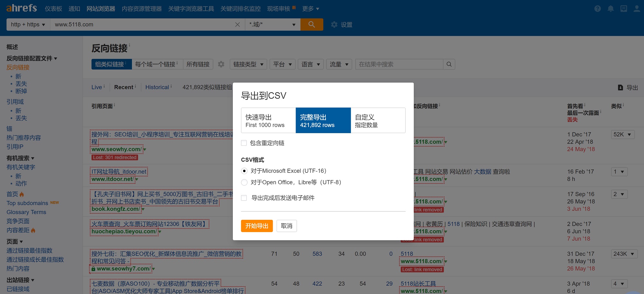Switch to the Historical index tab

(x=157, y=87)
